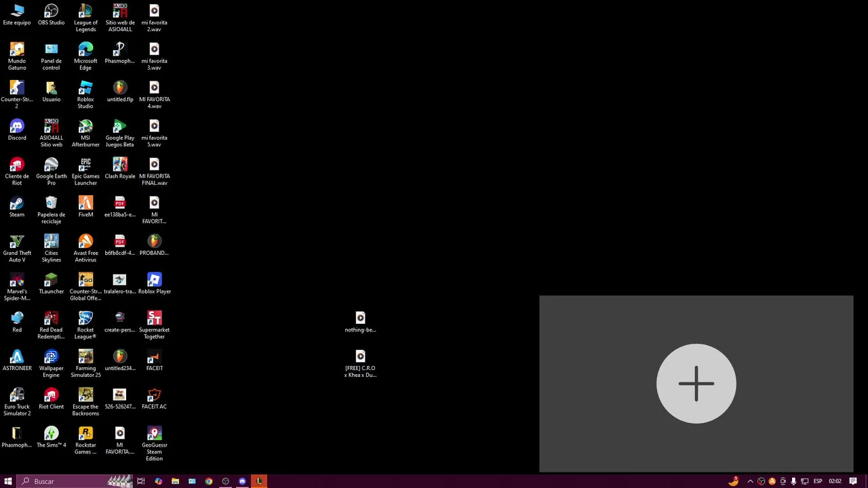Select the Farming Simulator 25 icon
The height and width of the screenshot is (488, 868).
click(x=85, y=364)
